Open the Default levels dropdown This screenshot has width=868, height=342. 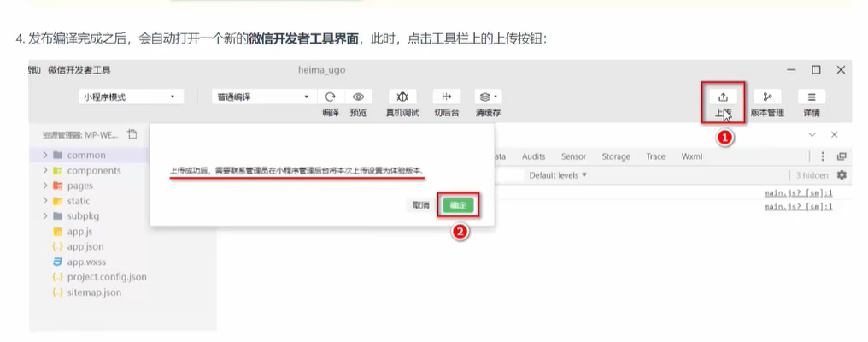pos(558,175)
